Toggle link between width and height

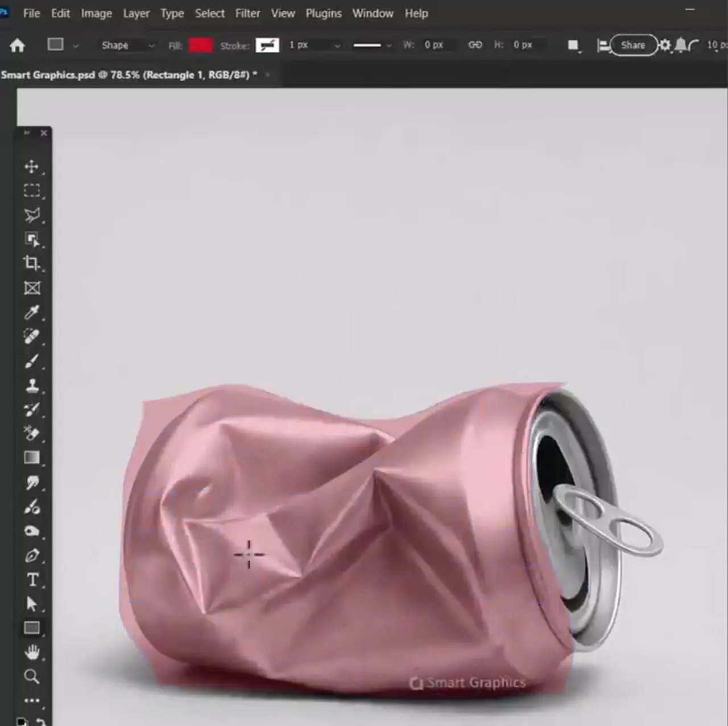click(475, 45)
